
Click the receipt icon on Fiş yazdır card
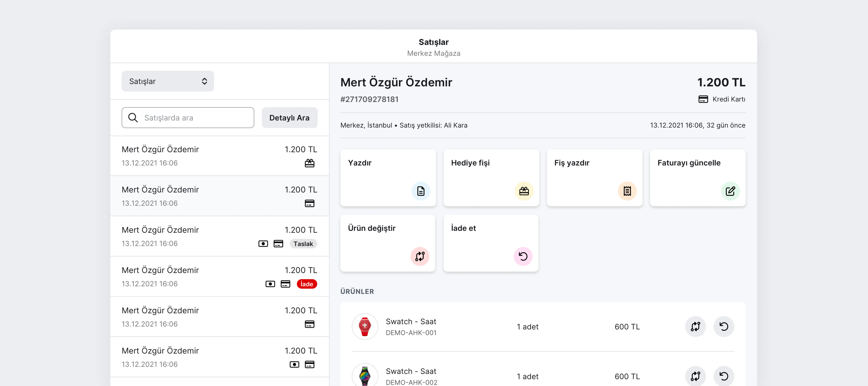click(627, 191)
